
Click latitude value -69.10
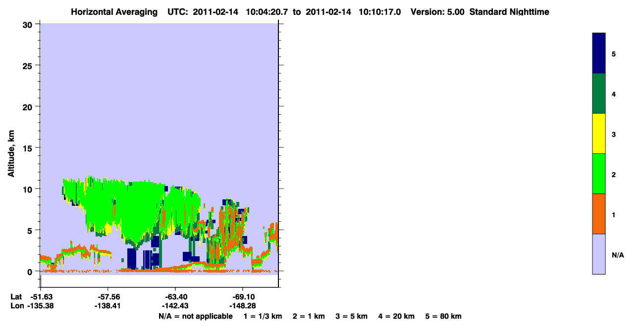(x=242, y=297)
